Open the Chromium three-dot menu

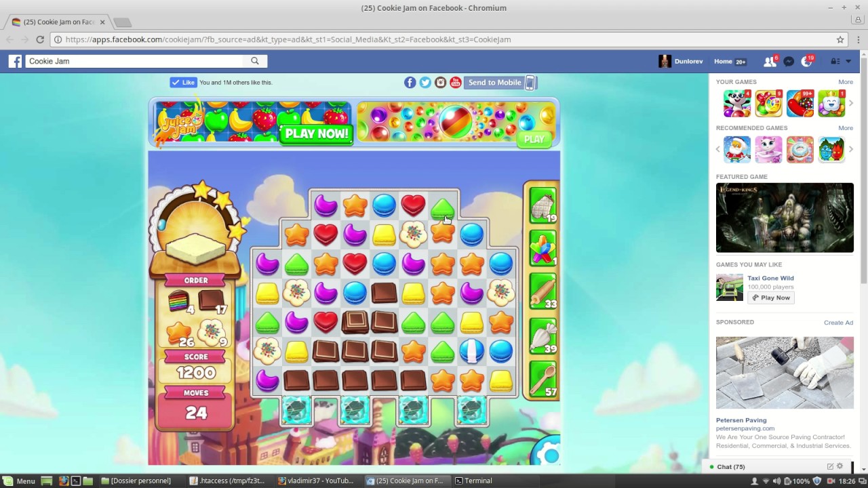[x=858, y=39]
